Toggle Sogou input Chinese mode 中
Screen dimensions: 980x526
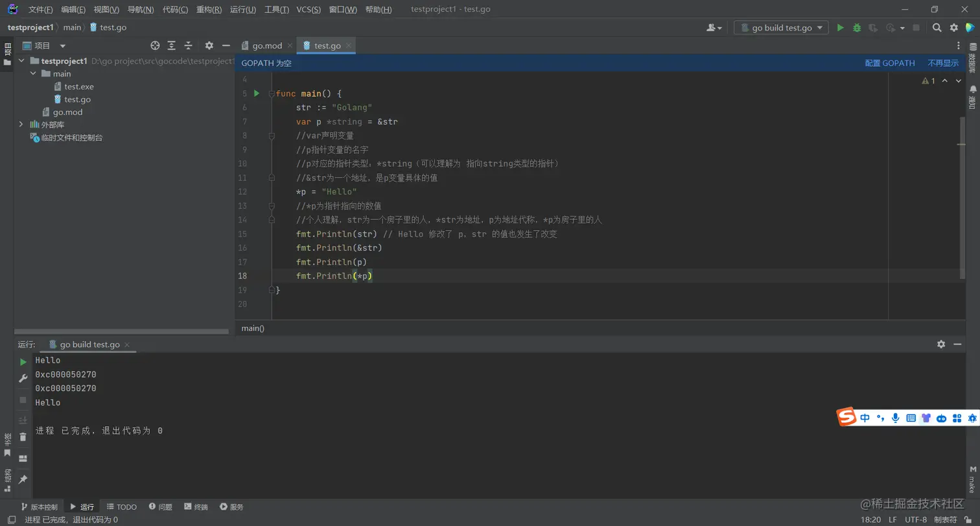pos(865,418)
